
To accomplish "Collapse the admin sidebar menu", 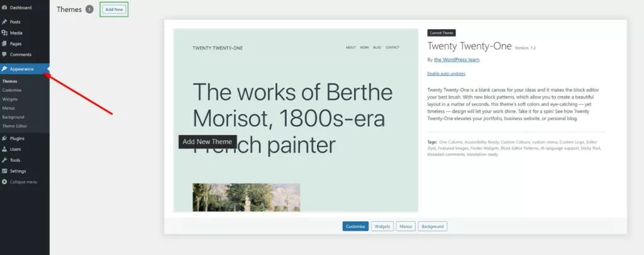I will click(23, 182).
